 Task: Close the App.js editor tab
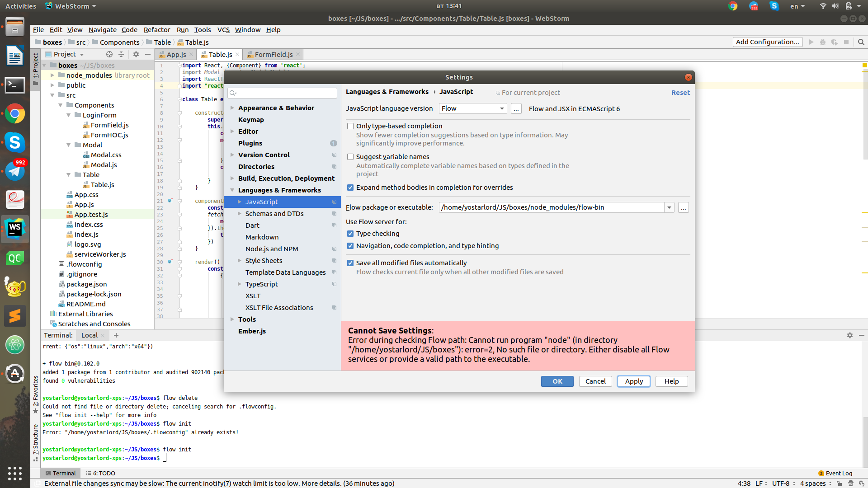click(191, 55)
